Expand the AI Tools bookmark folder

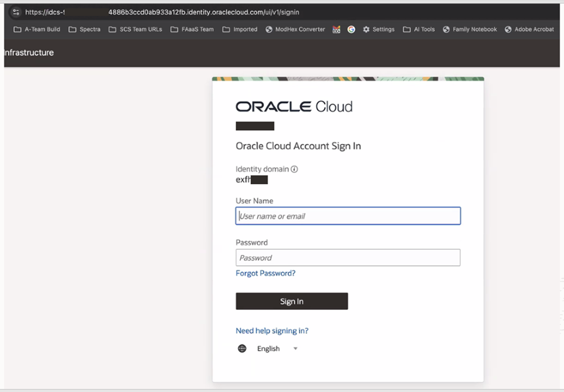[x=419, y=29]
